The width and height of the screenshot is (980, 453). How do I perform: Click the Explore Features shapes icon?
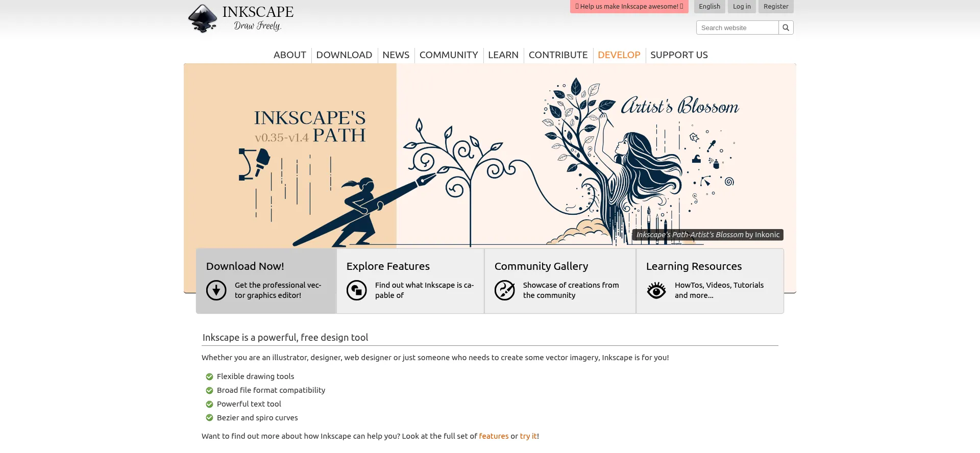click(x=357, y=290)
